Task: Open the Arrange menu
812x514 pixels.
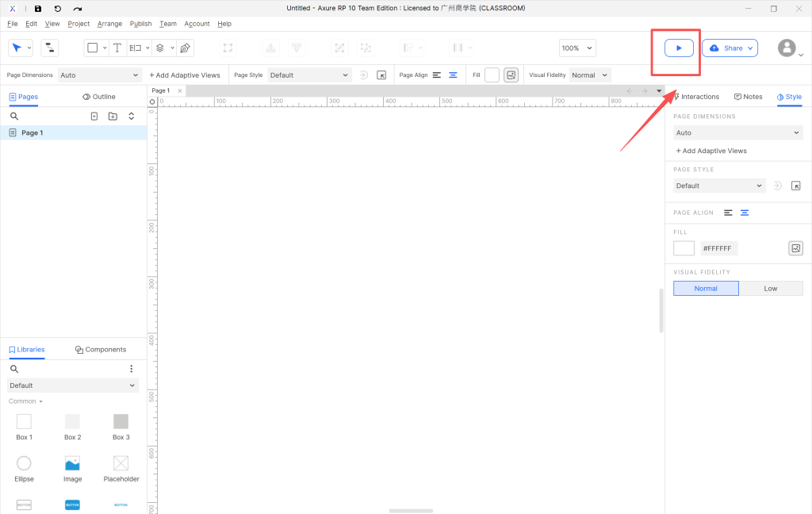Action: [x=109, y=24]
